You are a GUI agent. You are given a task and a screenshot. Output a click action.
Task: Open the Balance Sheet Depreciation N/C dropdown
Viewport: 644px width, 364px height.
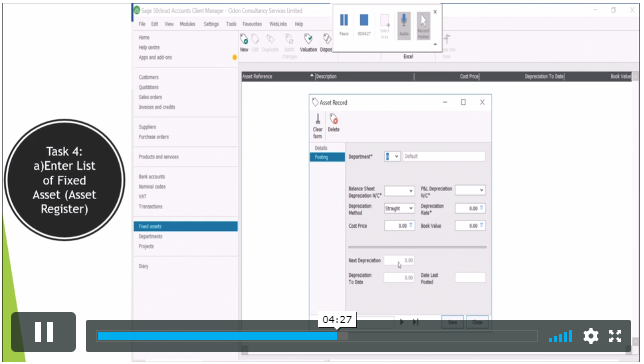pos(410,191)
